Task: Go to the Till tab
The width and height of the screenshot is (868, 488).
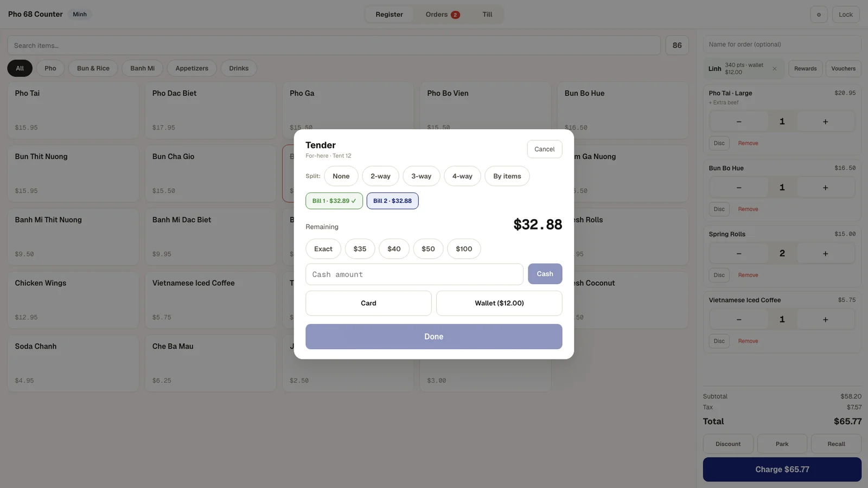Action: (x=488, y=15)
